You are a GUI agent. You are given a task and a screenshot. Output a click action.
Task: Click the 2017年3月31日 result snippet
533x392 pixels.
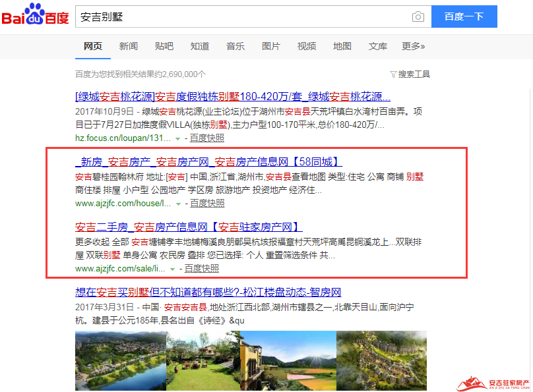click(245, 314)
